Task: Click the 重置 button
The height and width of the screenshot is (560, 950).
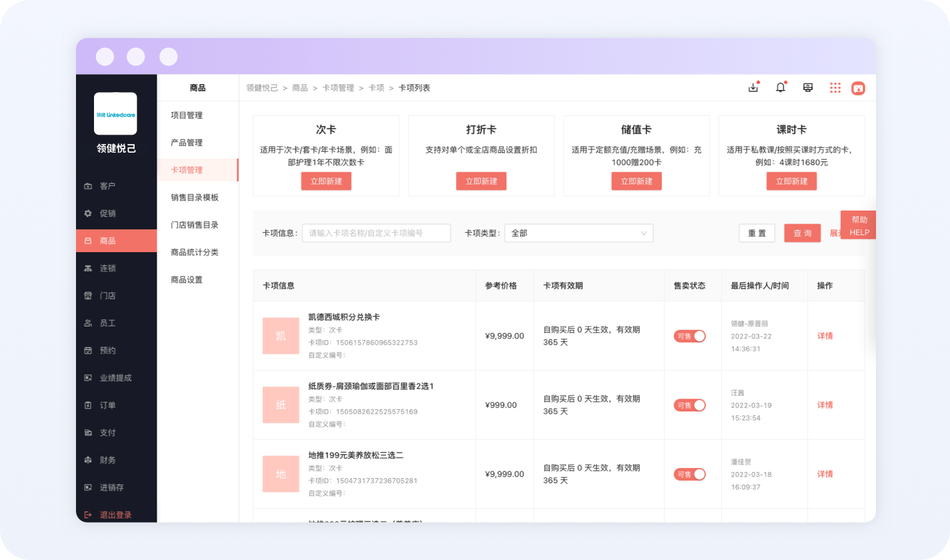Action: tap(757, 233)
